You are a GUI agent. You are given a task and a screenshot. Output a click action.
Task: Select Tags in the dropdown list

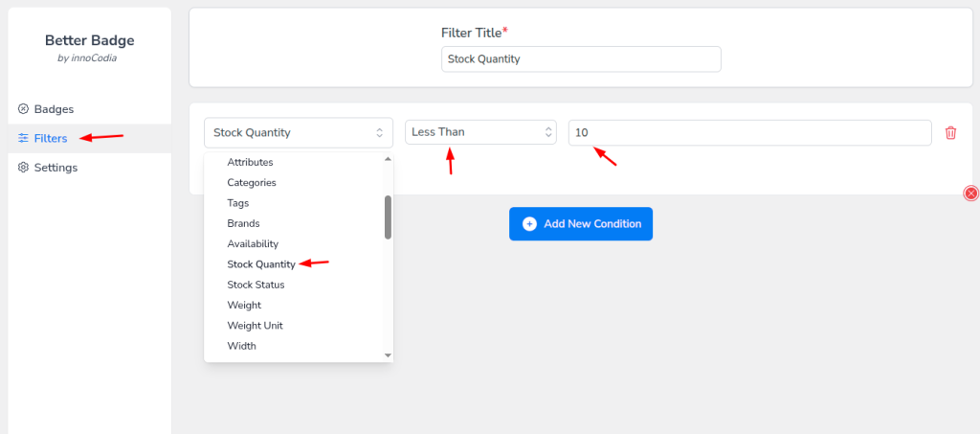click(x=238, y=203)
